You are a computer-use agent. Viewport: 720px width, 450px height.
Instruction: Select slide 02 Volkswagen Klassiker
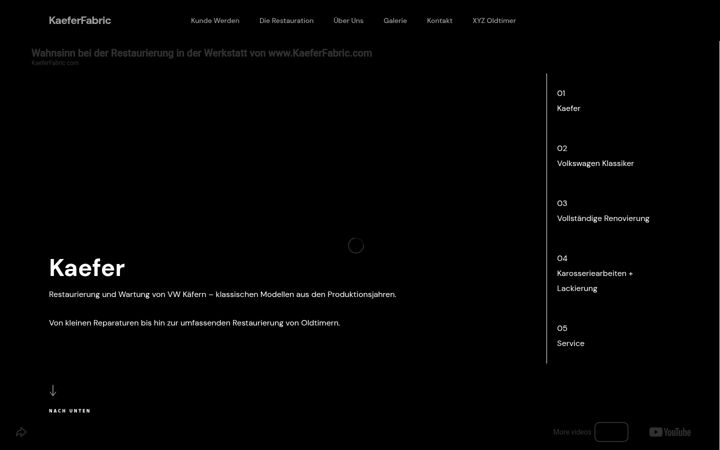pyautogui.click(x=595, y=156)
